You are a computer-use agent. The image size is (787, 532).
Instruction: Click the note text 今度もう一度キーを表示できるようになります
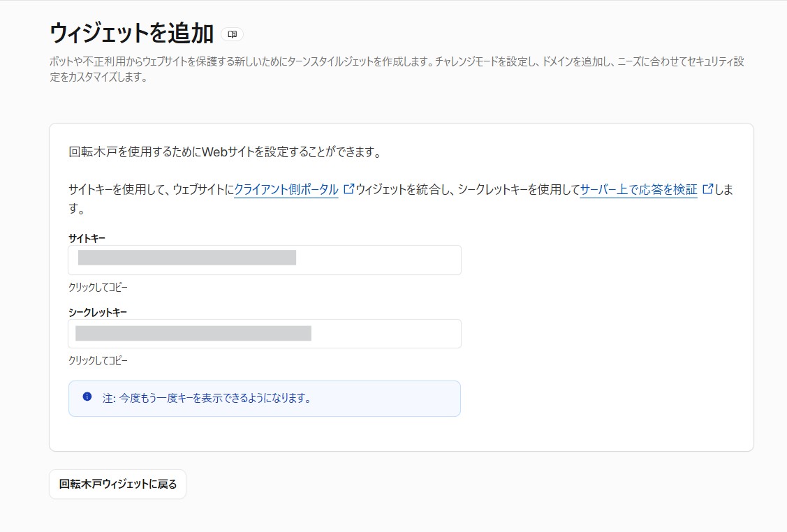click(214, 398)
